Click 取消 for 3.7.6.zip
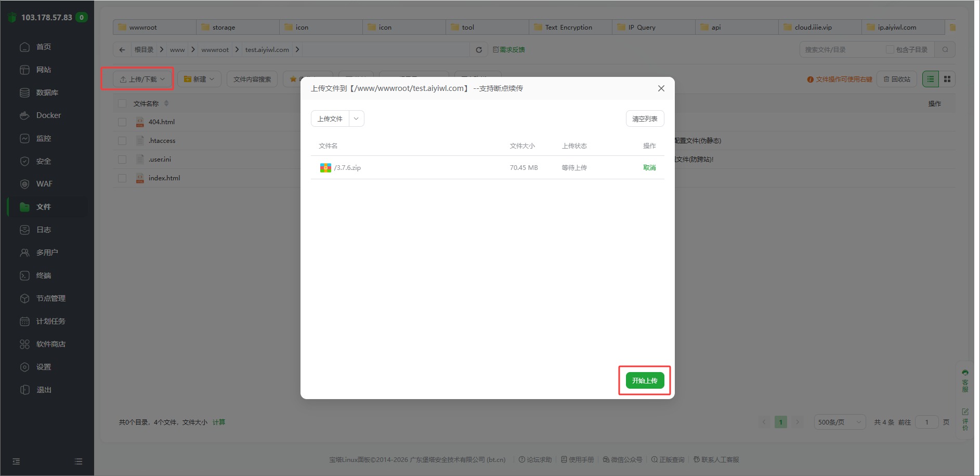This screenshot has width=980, height=476. 649,167
